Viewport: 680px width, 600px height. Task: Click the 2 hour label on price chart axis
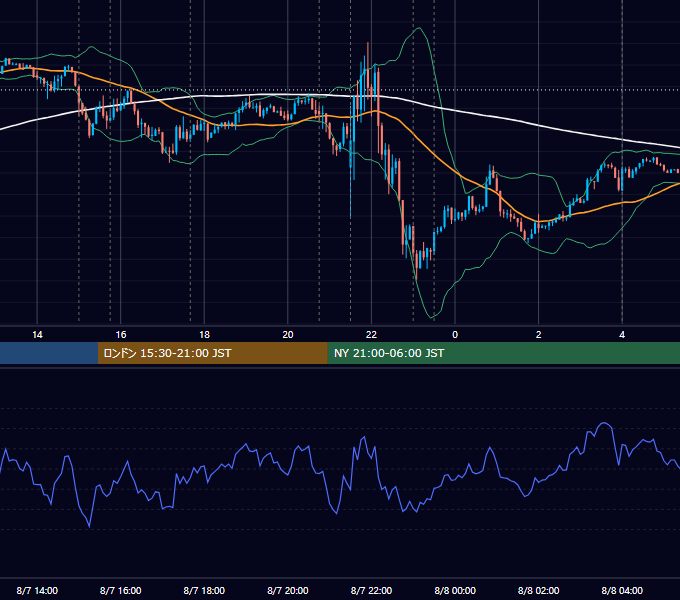tap(539, 335)
